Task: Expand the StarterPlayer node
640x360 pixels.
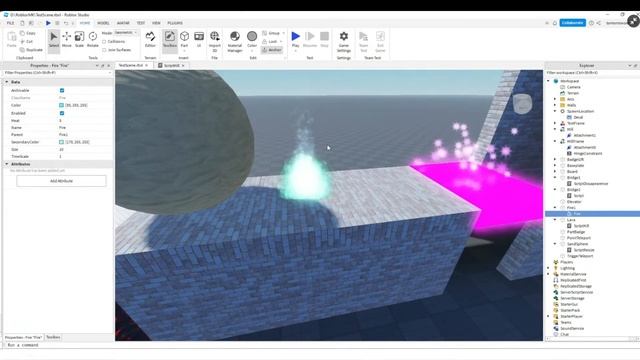Action: tap(549, 316)
